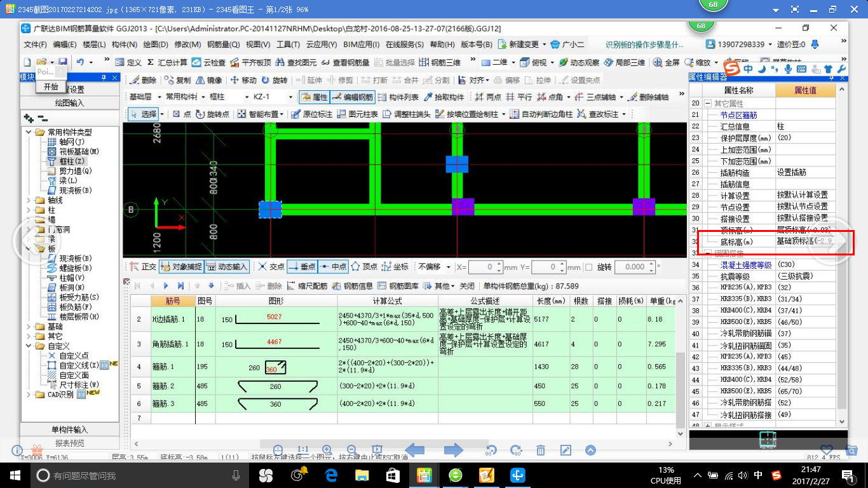Select 平行 parallel axis tool
The image size is (868, 488).
tap(519, 97)
